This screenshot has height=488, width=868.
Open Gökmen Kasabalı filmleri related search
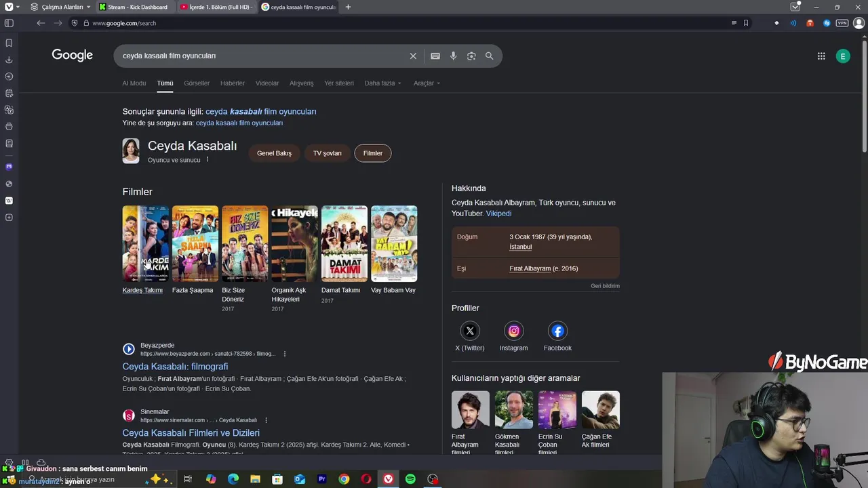tap(514, 422)
